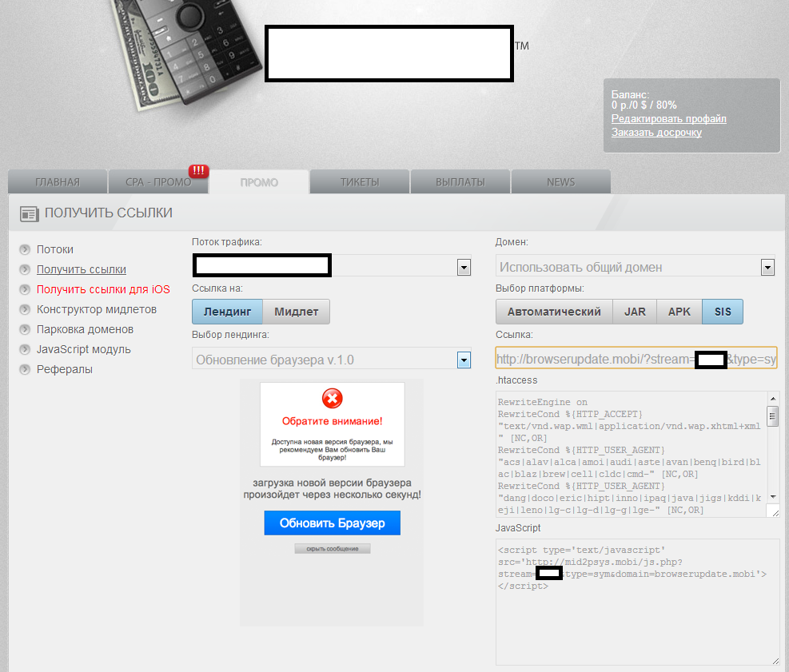The width and height of the screenshot is (789, 672).
Task: Click the Поток трафика: label
Action: [x=227, y=242]
